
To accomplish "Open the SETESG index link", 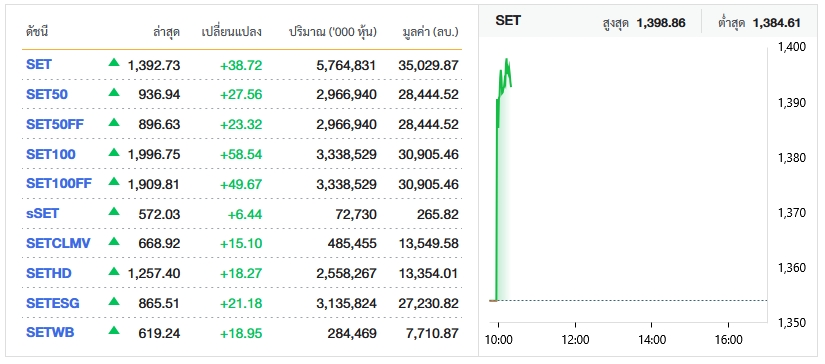I will [53, 303].
